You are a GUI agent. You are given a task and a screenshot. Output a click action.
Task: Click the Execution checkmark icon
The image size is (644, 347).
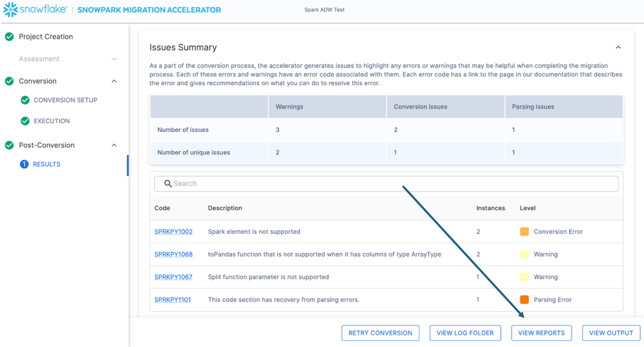coord(25,121)
